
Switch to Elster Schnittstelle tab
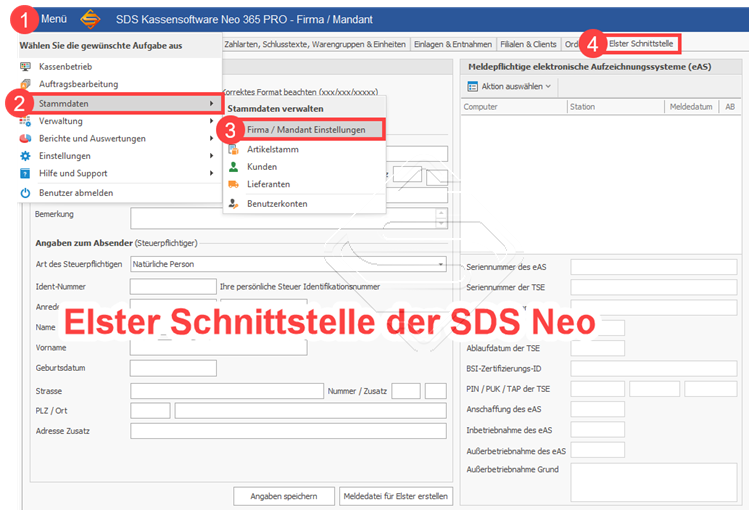[641, 43]
